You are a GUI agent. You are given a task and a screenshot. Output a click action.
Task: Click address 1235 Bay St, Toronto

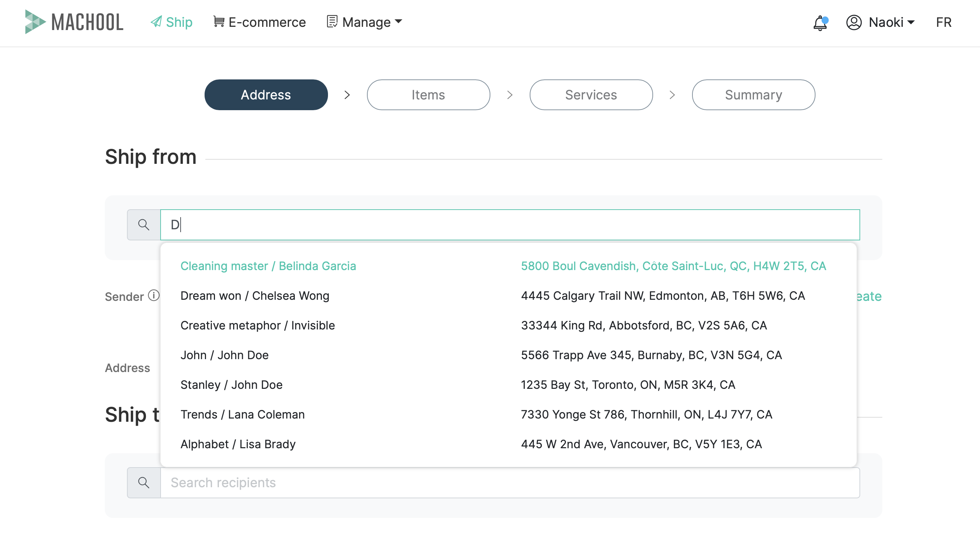tap(628, 385)
